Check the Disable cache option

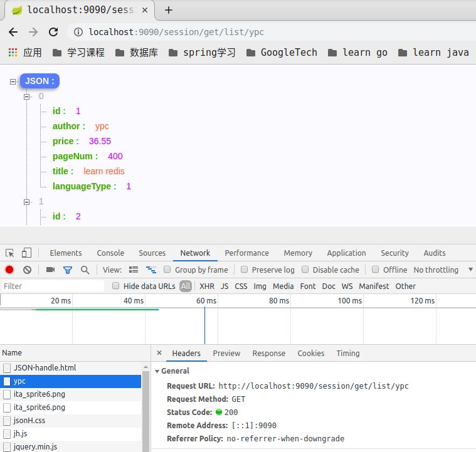click(305, 270)
